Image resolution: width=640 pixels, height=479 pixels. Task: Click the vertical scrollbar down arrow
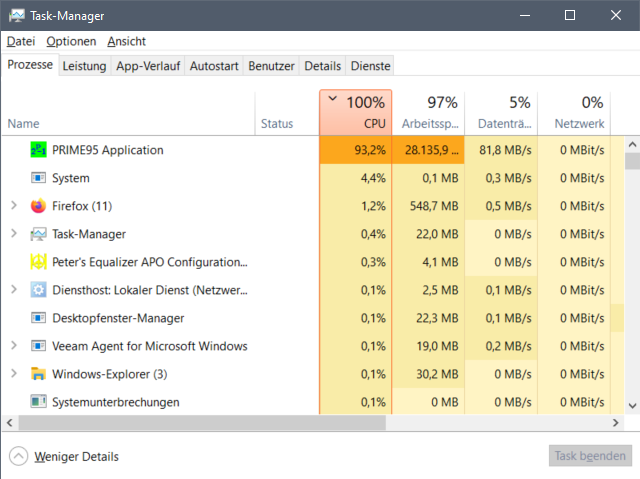coord(632,406)
